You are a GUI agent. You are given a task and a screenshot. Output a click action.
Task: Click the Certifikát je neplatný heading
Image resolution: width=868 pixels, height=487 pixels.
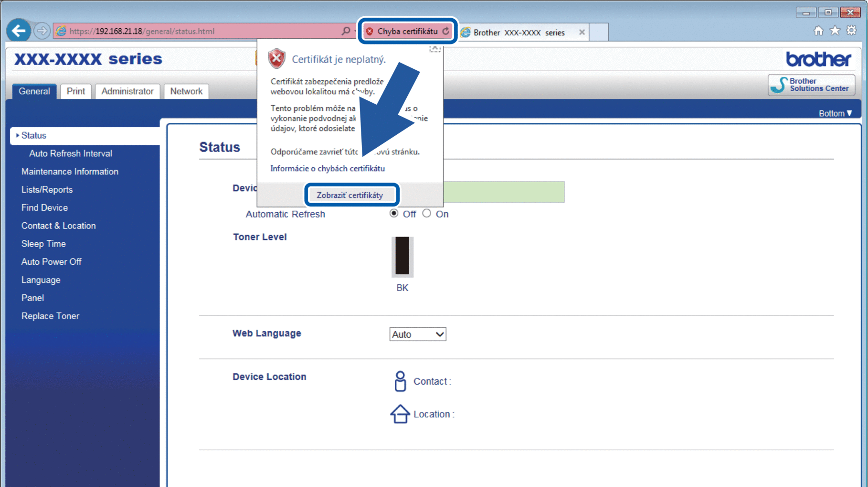pos(339,59)
